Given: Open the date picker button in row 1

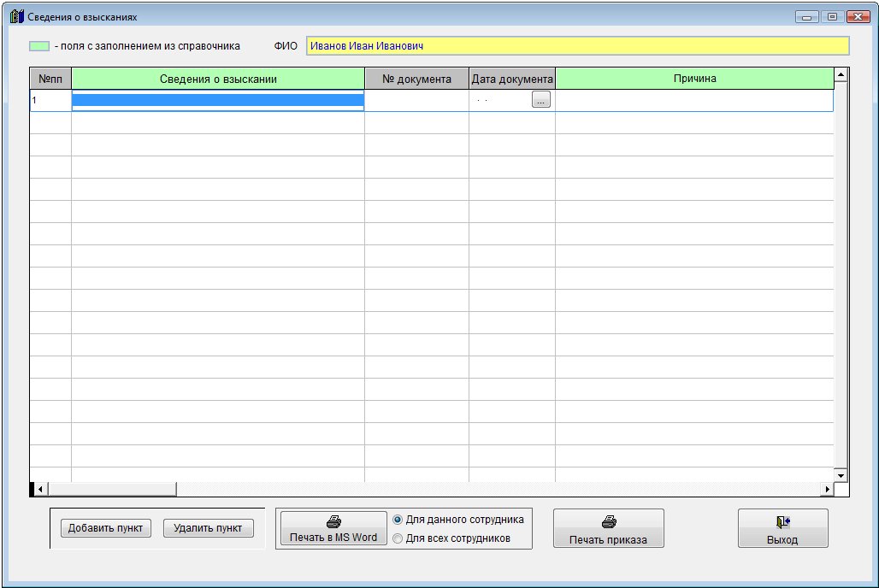Looking at the screenshot, I should click(541, 100).
